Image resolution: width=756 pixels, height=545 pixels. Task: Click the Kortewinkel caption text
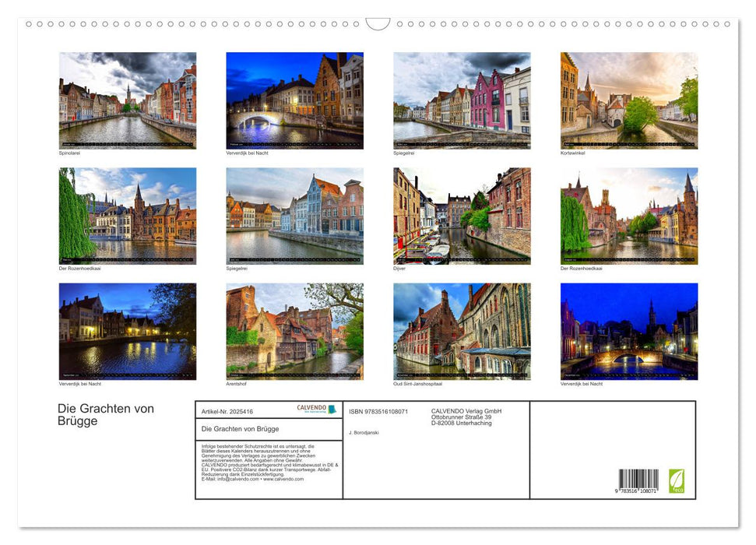tap(572, 153)
